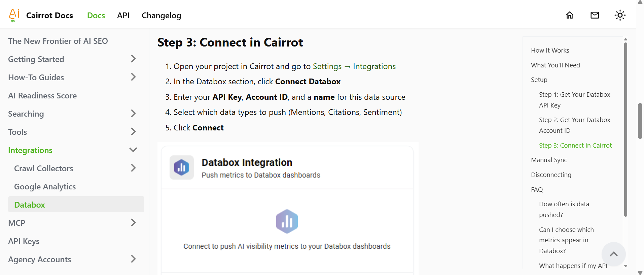644x275 pixels.
Task: Expand the Crawl Collectors chevron
Action: [133, 168]
